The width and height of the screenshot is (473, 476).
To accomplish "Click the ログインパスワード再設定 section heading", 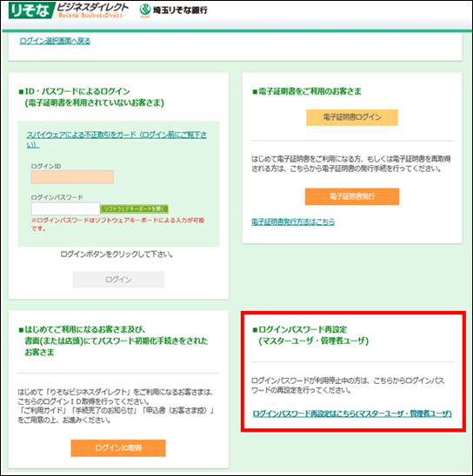I will 310,335.
